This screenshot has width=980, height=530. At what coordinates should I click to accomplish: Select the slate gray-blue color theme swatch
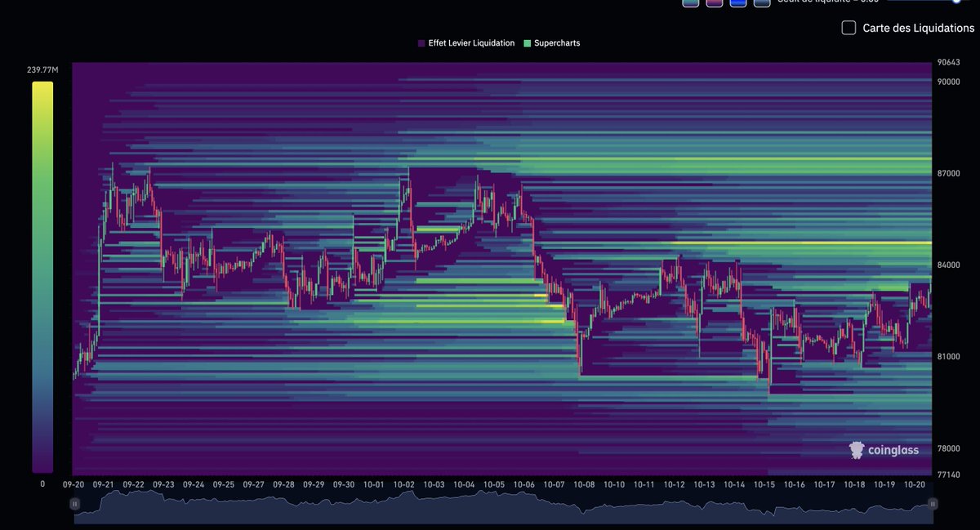pos(762,2)
